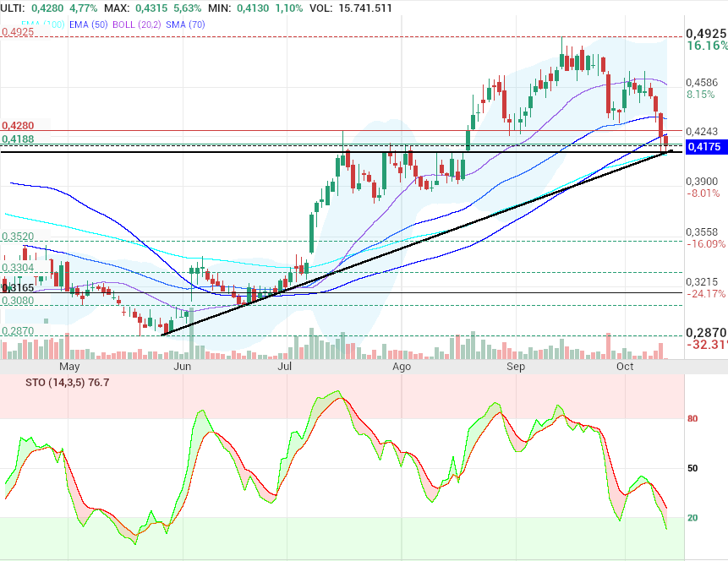Select the 0,3165 horizontal line label

pos(18,288)
